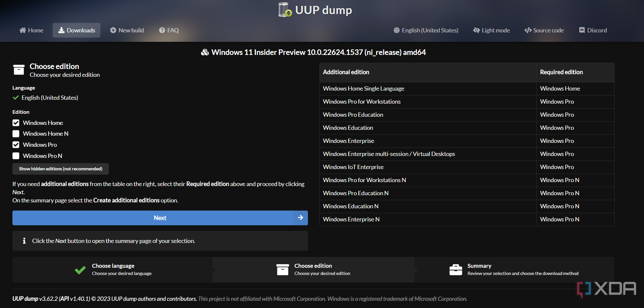
Task: Go to New build page
Action: [x=127, y=30]
